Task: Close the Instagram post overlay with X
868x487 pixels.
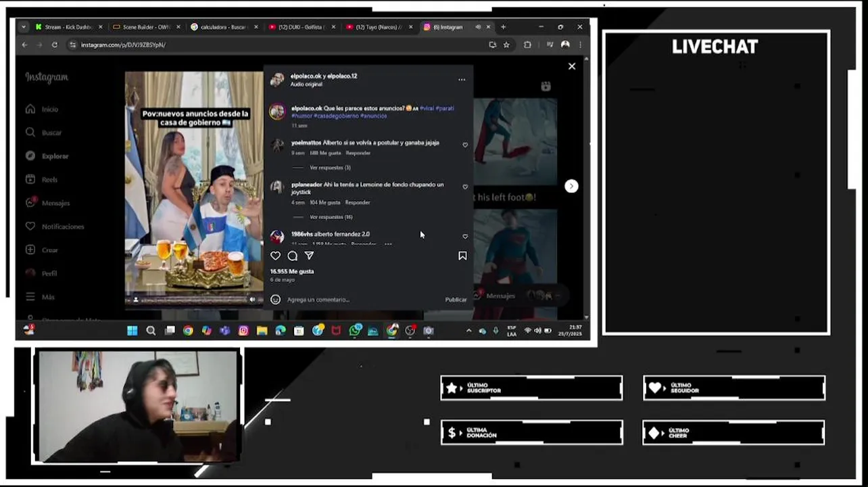Action: 572,66
